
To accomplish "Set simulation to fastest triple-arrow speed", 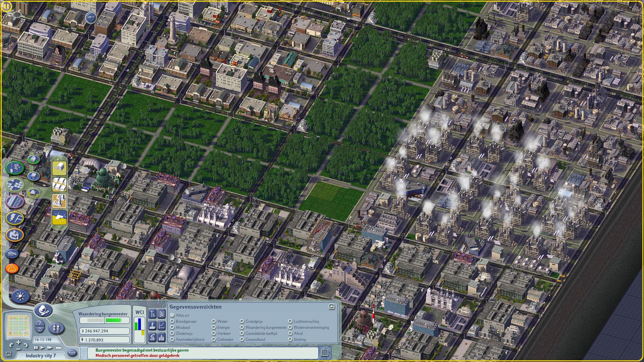I will click(x=58, y=348).
